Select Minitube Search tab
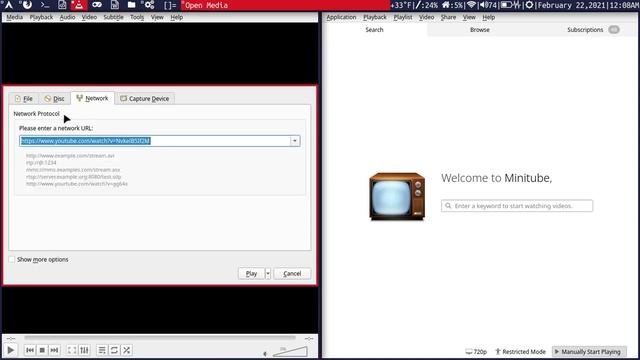Screen dimensions: 640x360 pyautogui.click(x=374, y=30)
